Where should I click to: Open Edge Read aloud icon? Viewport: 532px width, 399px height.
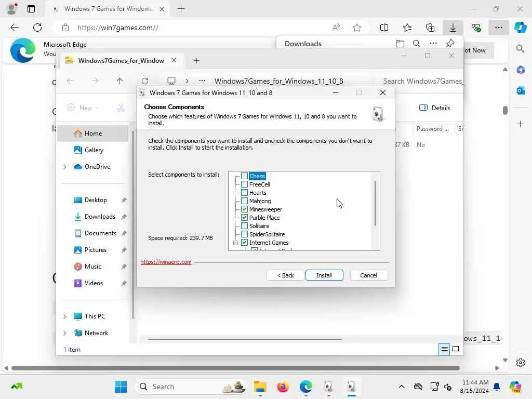[336, 28]
